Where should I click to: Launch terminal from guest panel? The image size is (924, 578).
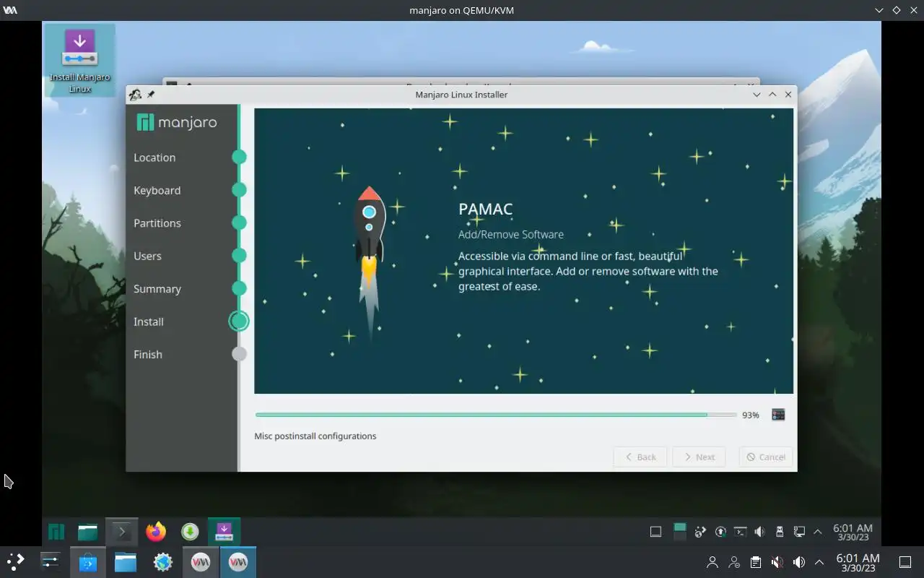121,532
